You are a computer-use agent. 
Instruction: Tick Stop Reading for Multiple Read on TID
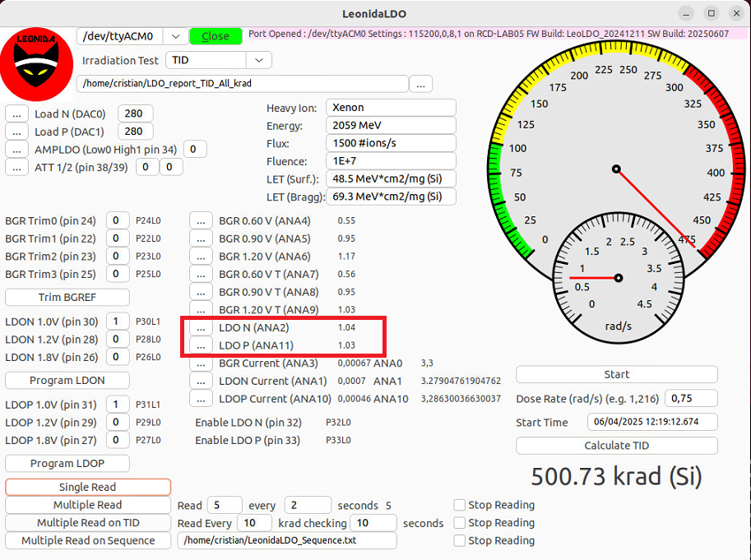pyautogui.click(x=459, y=523)
